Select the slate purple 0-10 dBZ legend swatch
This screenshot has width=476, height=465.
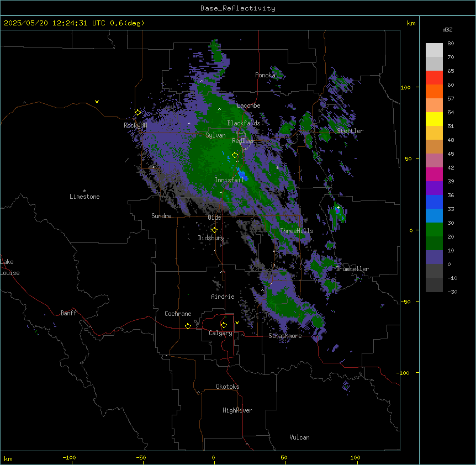click(434, 257)
